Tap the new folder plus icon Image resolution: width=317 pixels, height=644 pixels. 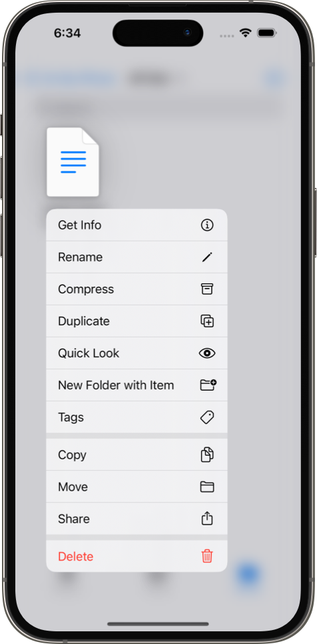click(x=208, y=385)
